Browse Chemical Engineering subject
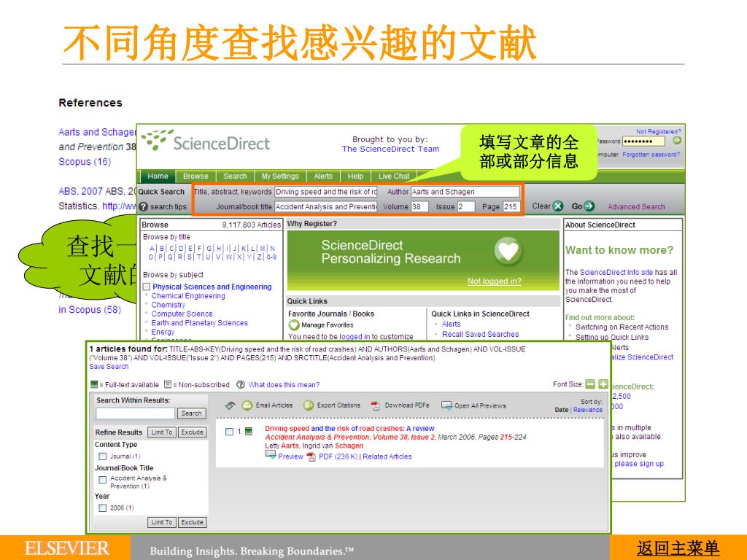Screen dimensions: 747x560 point(188,296)
